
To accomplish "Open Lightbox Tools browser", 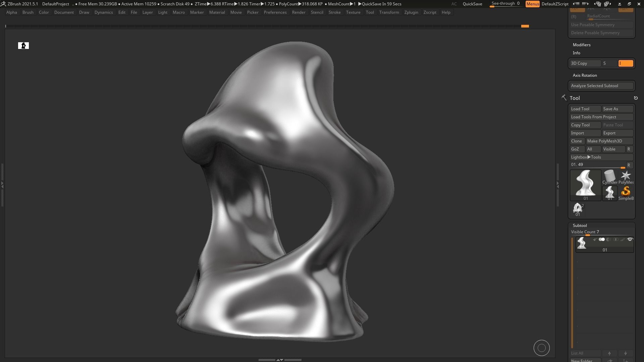I will point(601,157).
